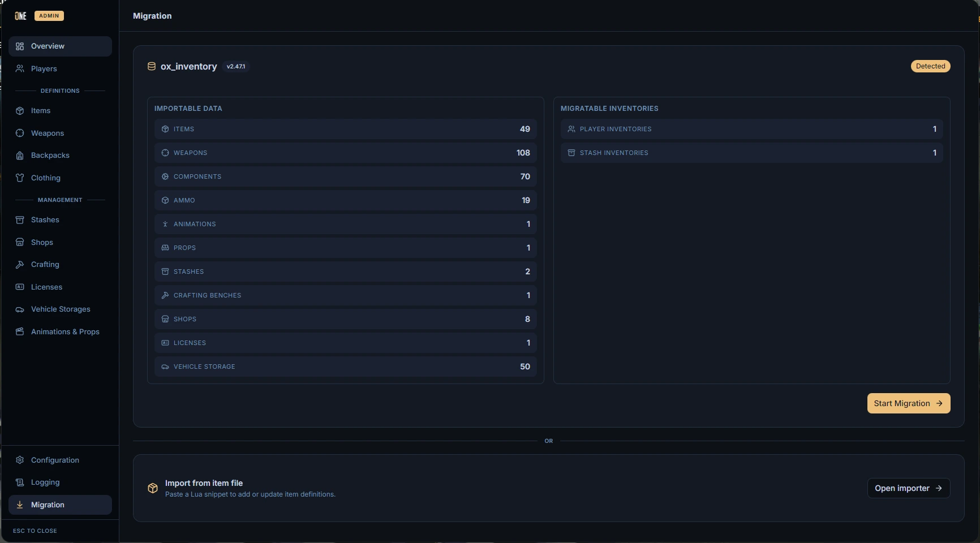Click the PROPS row icon
980x543 pixels.
165,248
